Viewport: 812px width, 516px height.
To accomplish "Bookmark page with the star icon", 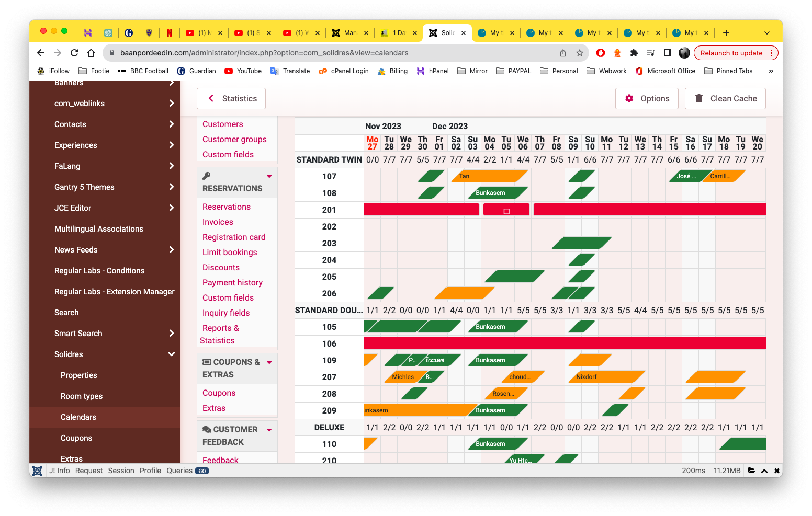I will pyautogui.click(x=580, y=53).
